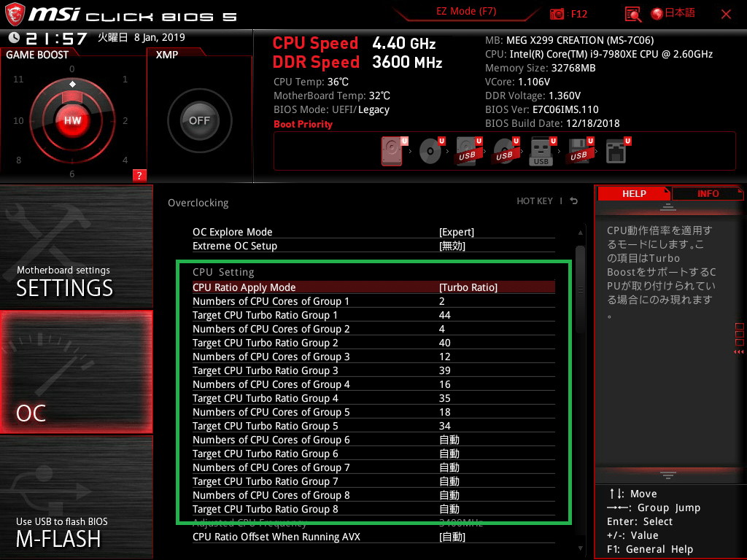
Task: Select the plain optical disc boot device icon
Action: pyautogui.click(x=430, y=152)
